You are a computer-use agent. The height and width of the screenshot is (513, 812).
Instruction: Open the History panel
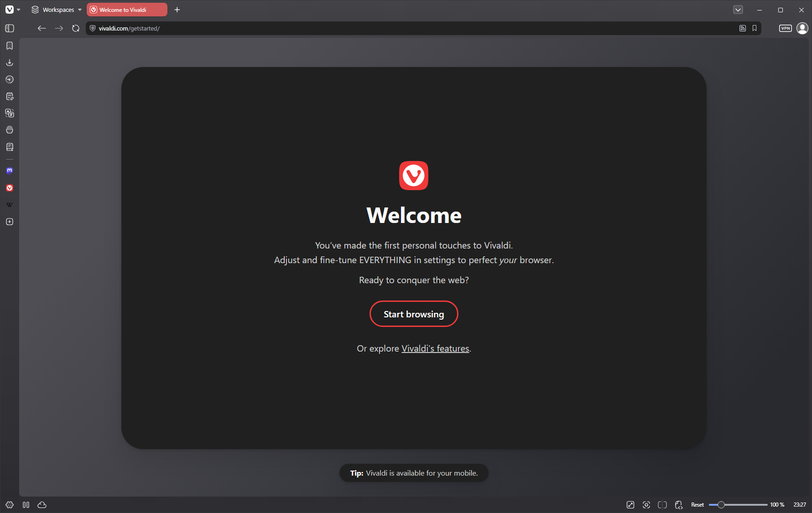[10, 79]
